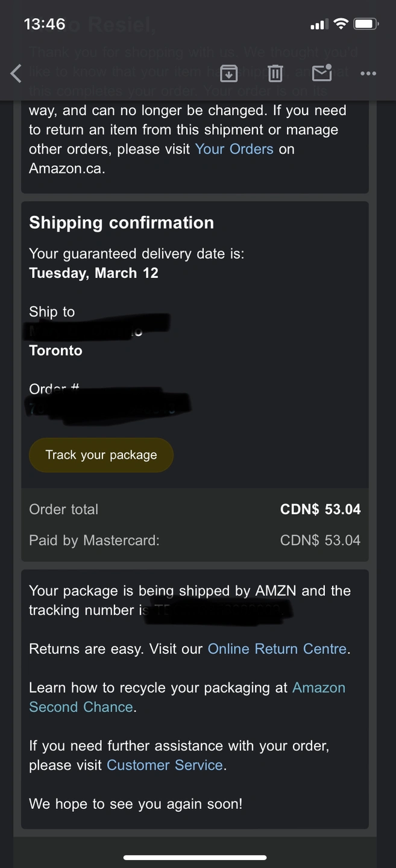Tap the Paid by Mastercard label
Viewport: 396px width, 868px height.
95,540
